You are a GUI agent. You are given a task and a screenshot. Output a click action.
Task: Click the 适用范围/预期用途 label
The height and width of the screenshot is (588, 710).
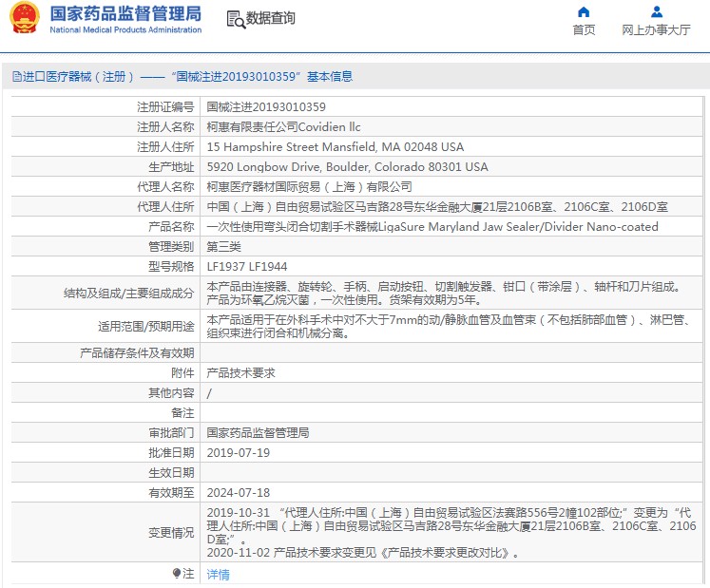click(145, 327)
